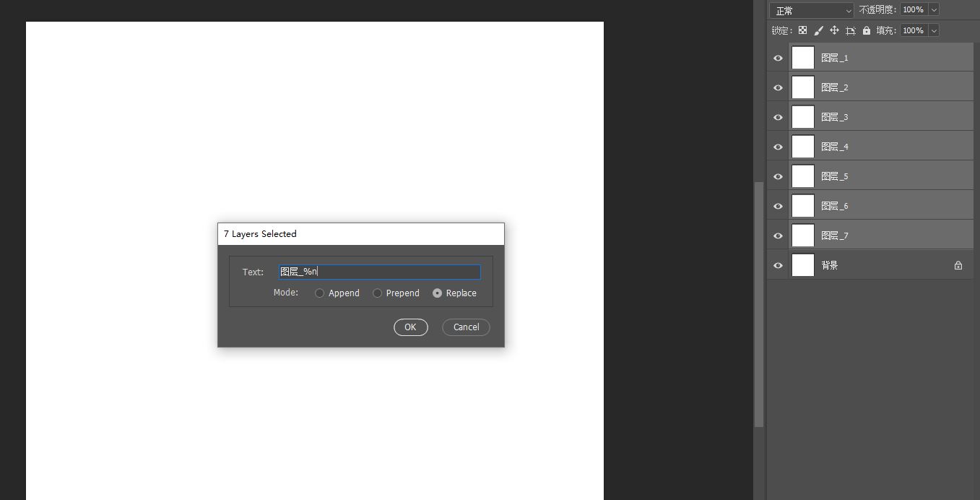Image resolution: width=980 pixels, height=500 pixels.
Task: Toggle visibility of layer 图层_2
Action: [x=778, y=87]
